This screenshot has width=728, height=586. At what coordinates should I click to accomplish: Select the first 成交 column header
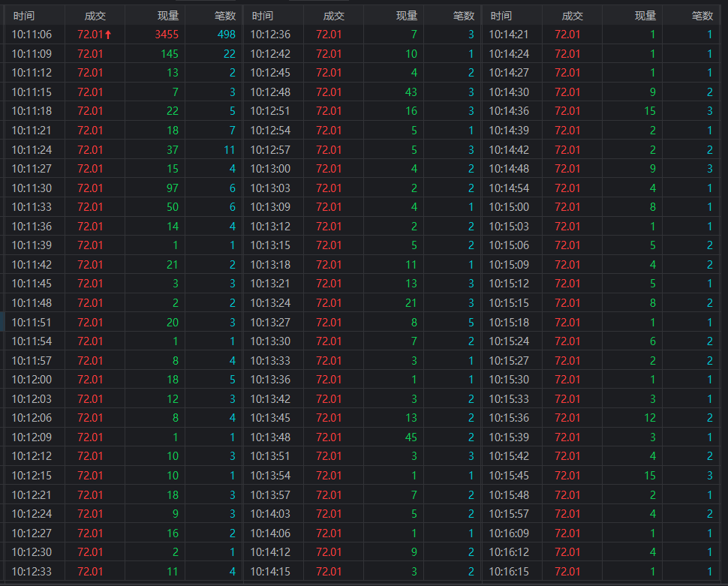click(95, 16)
